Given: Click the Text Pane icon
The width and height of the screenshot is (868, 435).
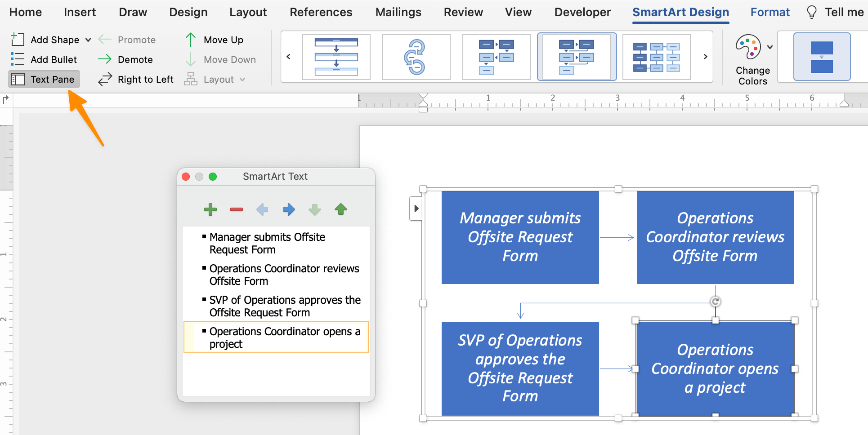Looking at the screenshot, I should click(18, 79).
